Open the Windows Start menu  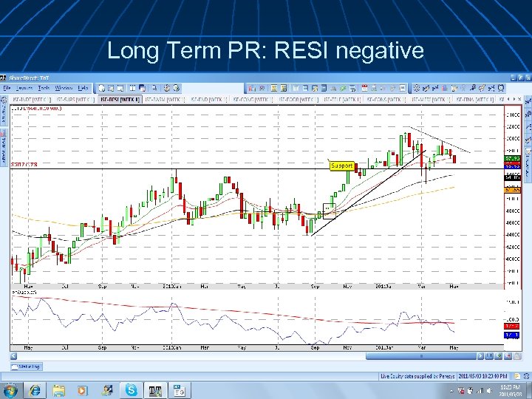point(10,391)
